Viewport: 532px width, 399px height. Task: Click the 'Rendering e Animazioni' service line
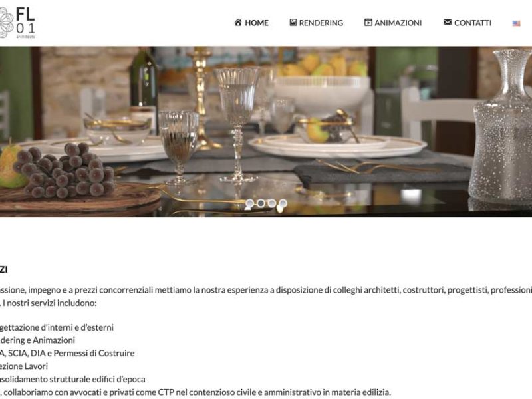tap(37, 340)
